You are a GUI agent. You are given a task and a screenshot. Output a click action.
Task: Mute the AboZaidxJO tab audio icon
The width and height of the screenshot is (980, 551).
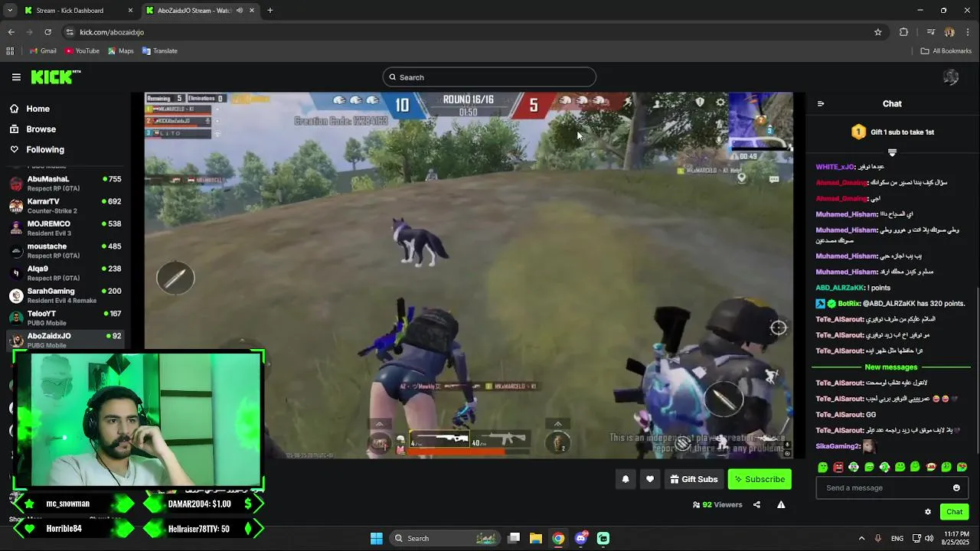pos(240,11)
